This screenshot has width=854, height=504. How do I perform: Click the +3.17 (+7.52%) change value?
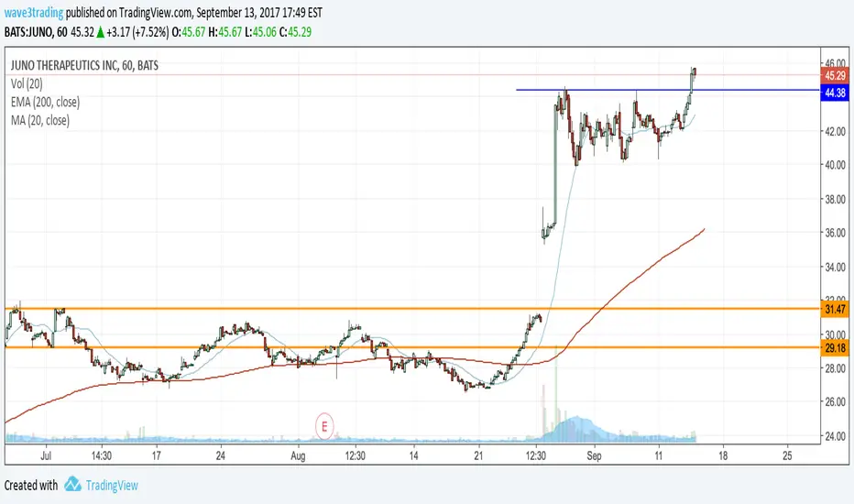click(137, 32)
